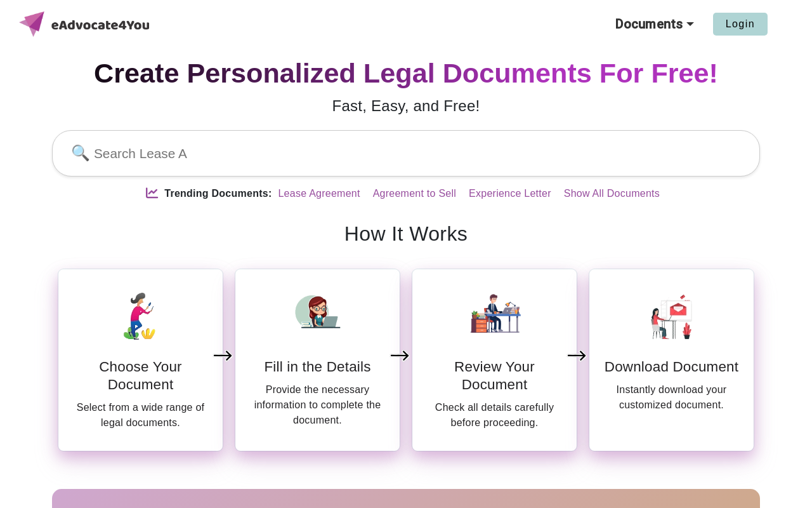Screen dimensions: 812x508
Task: Expand the Documents dropdown menu
Action: pyautogui.click(x=654, y=24)
